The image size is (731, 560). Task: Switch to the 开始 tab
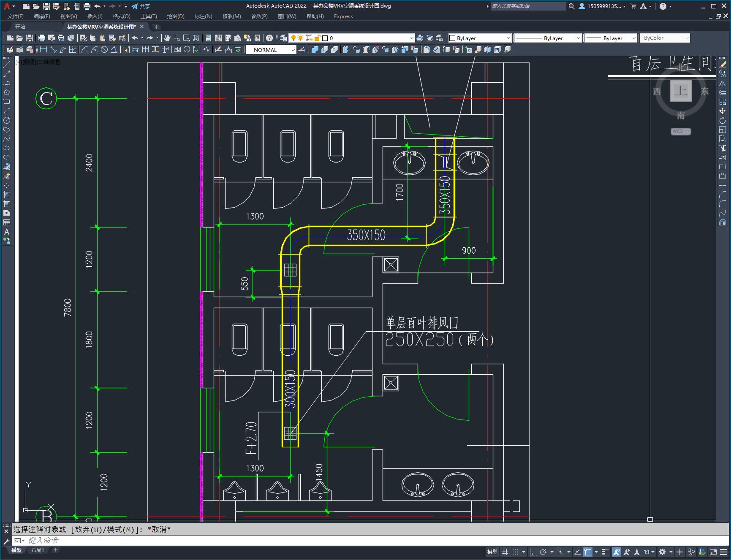(x=20, y=27)
